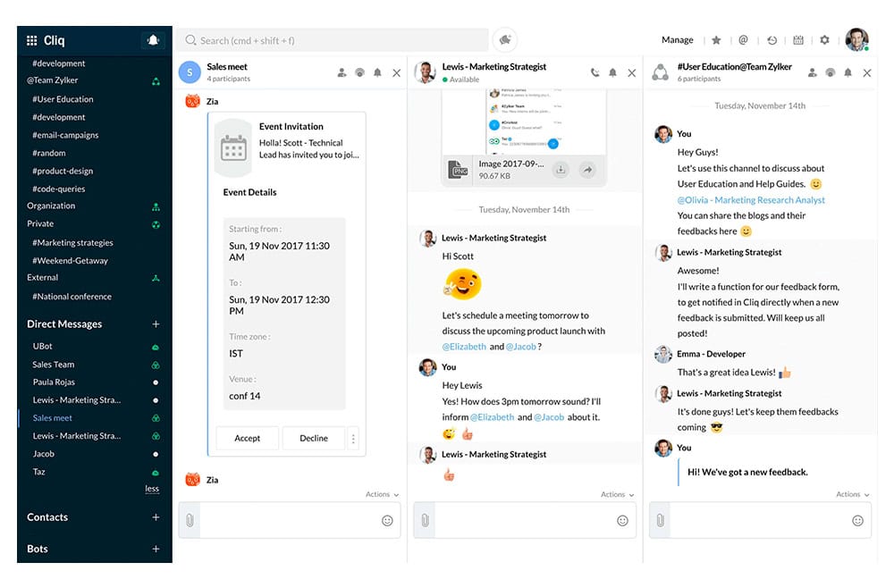
Task: Open Actions dropdown in User Education chat
Action: 852,494
